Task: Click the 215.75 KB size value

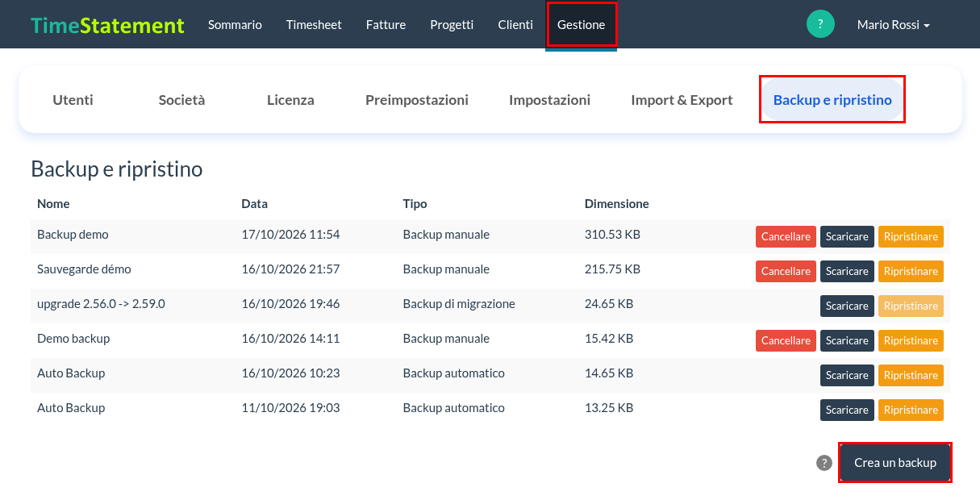Action: click(x=612, y=269)
